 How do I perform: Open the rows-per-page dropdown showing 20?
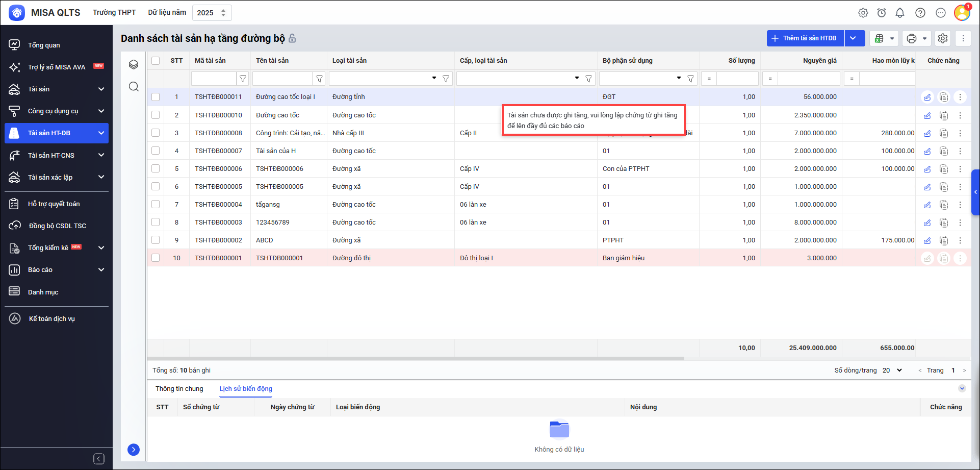tap(892, 370)
